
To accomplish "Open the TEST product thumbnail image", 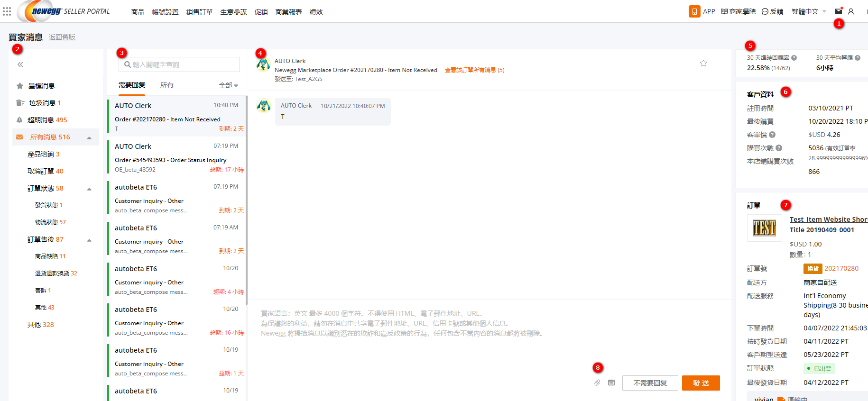I will pos(765,228).
